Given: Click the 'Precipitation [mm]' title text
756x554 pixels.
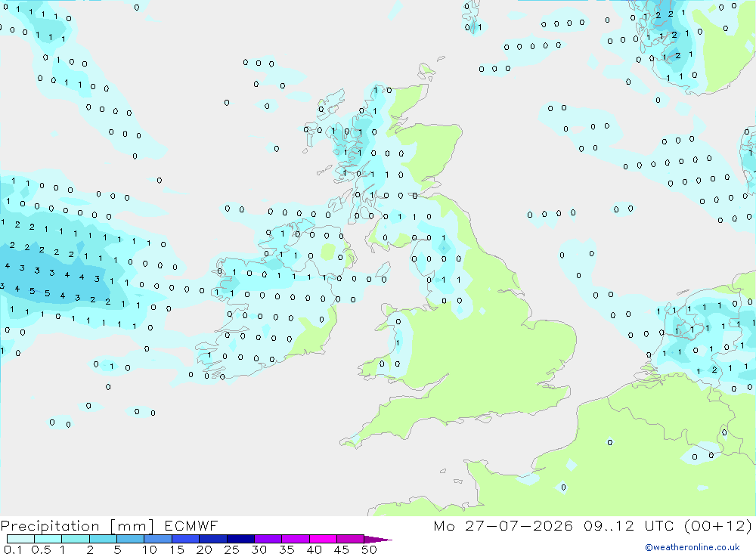Looking at the screenshot, I should coord(78,526).
